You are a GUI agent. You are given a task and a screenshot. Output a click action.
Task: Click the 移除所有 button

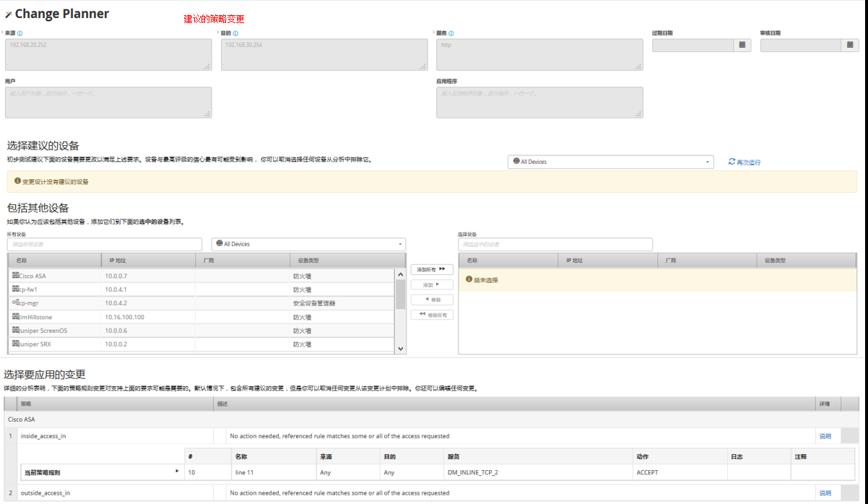(432, 315)
